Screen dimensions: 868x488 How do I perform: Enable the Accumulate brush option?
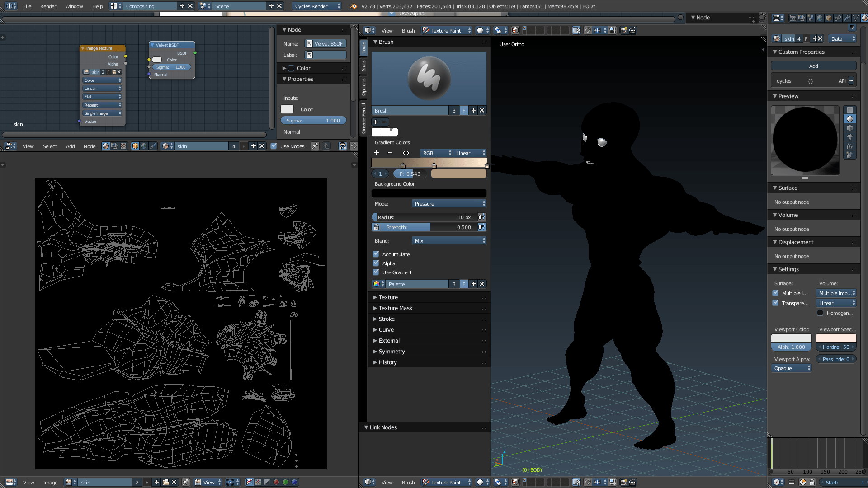(376, 254)
